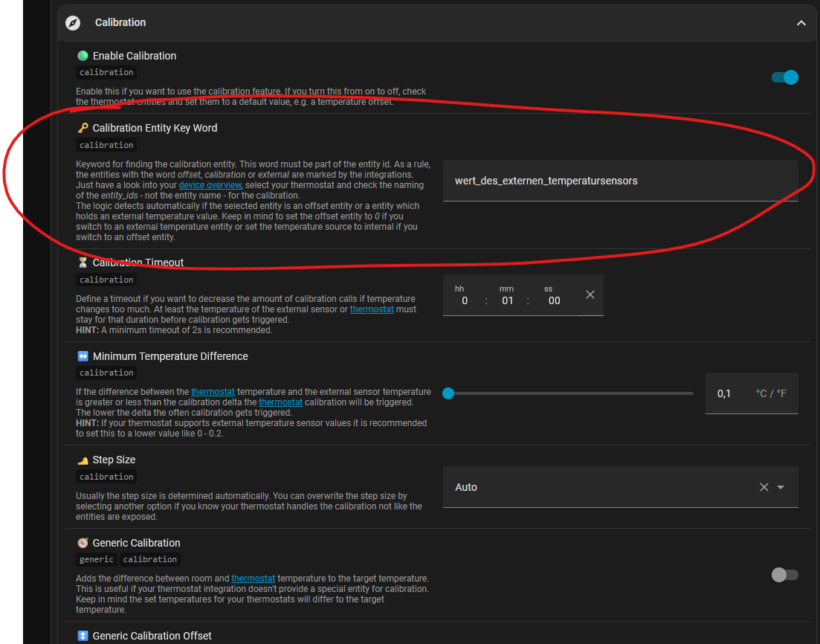Click the Step Size icon
820x644 pixels.
(83, 460)
